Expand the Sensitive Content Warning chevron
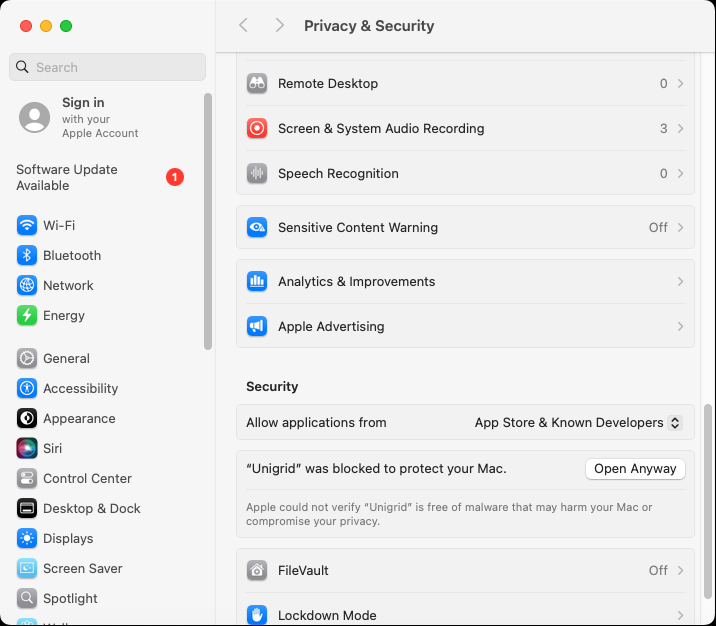Image resolution: width=716 pixels, height=626 pixels. (680, 227)
